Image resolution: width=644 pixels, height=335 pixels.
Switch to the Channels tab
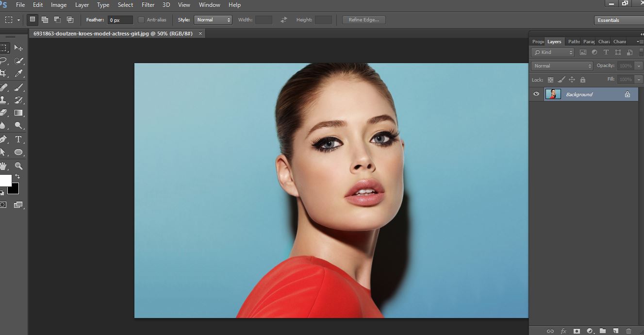pos(620,41)
